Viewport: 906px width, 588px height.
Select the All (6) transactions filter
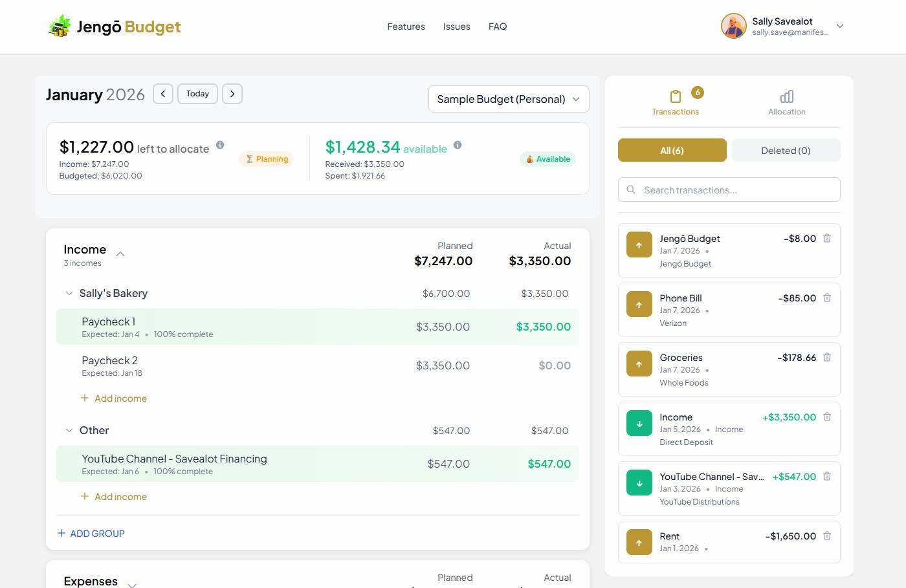click(x=672, y=150)
